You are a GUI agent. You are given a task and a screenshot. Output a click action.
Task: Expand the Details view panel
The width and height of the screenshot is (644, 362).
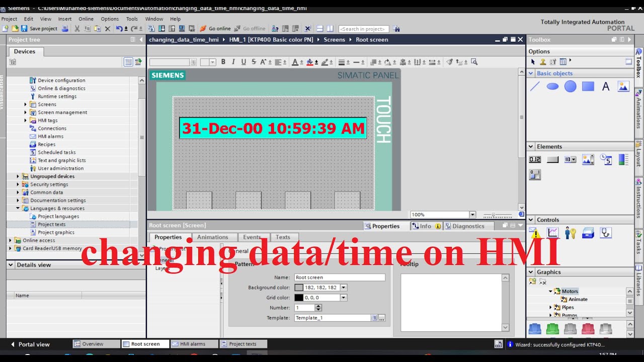pos(11,265)
